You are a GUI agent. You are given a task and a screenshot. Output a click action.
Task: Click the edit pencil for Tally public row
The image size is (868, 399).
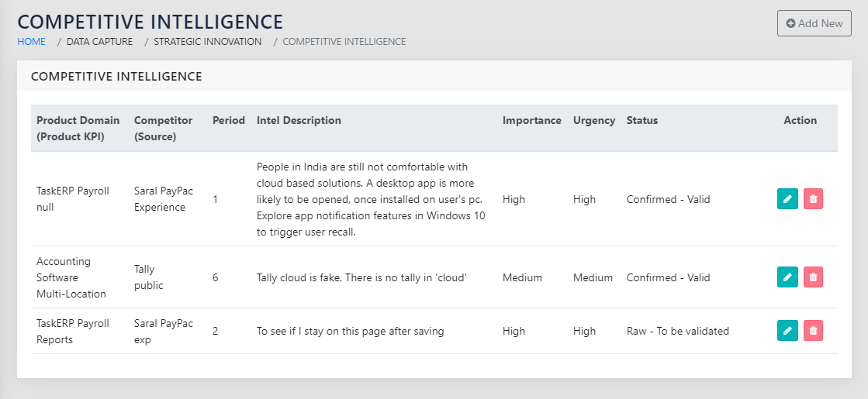coord(787,277)
